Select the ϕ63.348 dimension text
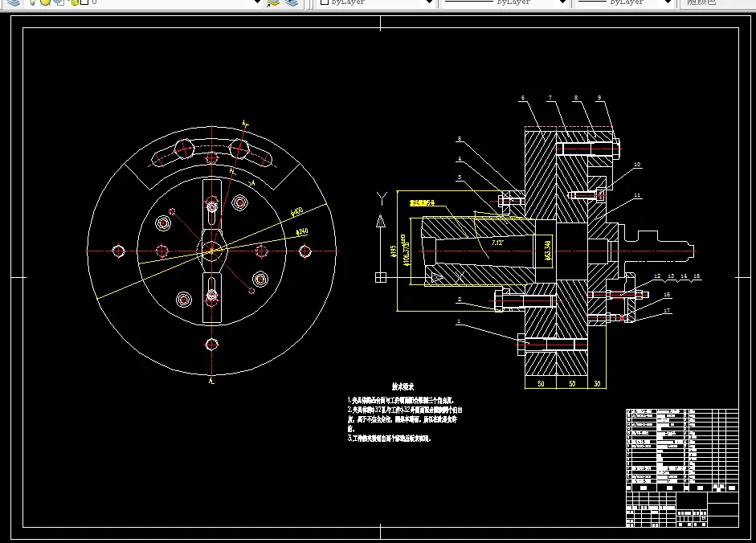The height and width of the screenshot is (543, 756). point(548,251)
